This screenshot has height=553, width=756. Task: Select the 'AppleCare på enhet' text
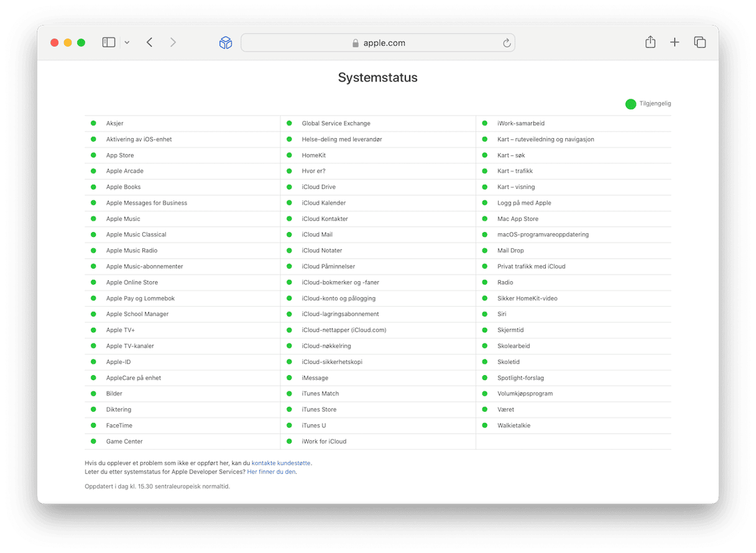pyautogui.click(x=134, y=378)
